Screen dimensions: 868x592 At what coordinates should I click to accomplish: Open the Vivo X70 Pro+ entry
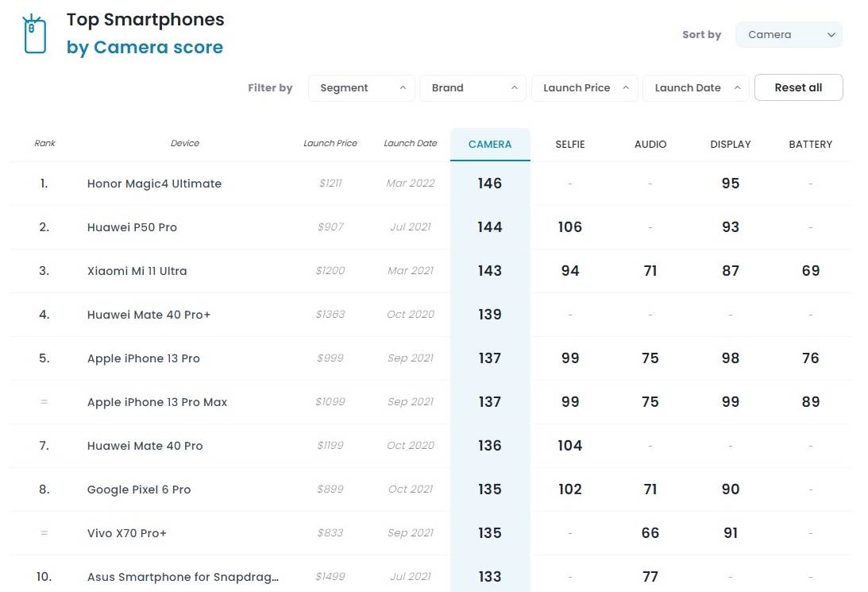(127, 533)
